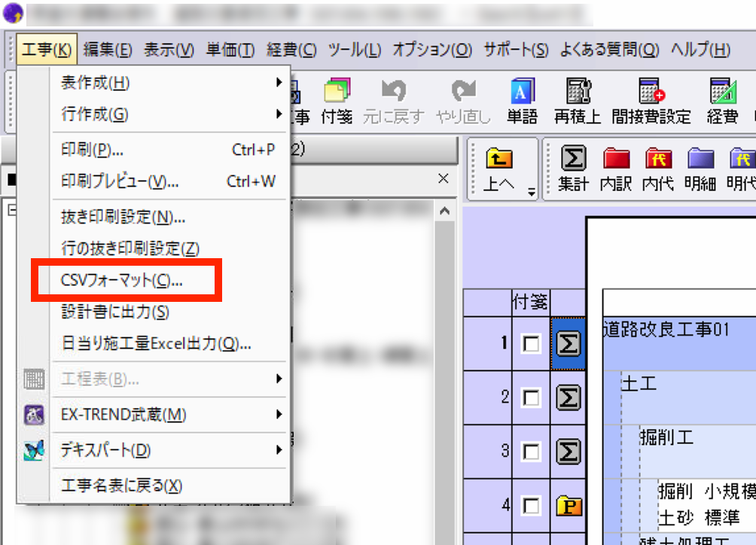Expand the 行作成(G) submenu
This screenshot has height=545, width=756.
click(x=169, y=114)
